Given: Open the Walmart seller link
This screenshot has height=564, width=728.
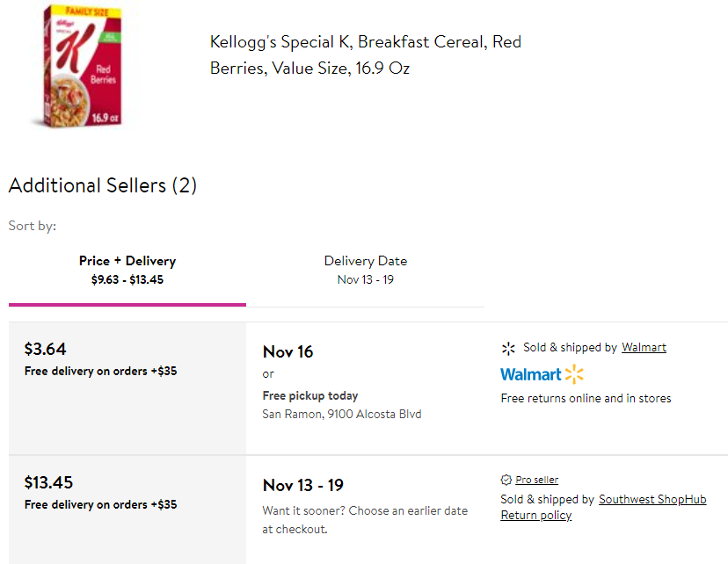Looking at the screenshot, I should 644,347.
